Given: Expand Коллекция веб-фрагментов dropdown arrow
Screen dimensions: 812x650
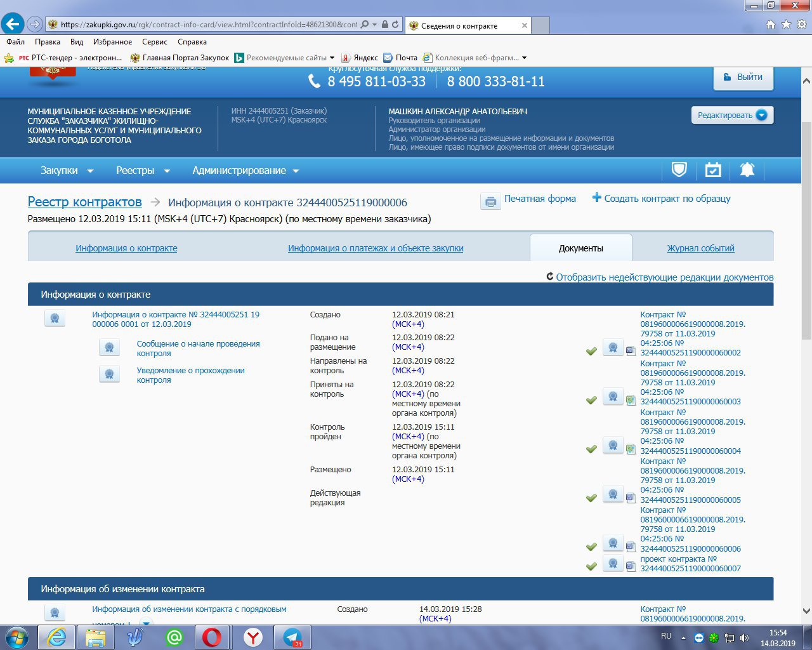Looking at the screenshot, I should tap(524, 58).
